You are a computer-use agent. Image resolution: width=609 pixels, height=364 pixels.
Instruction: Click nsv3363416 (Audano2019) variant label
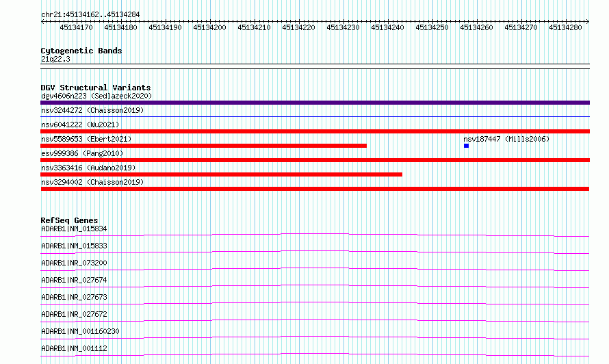coord(88,168)
